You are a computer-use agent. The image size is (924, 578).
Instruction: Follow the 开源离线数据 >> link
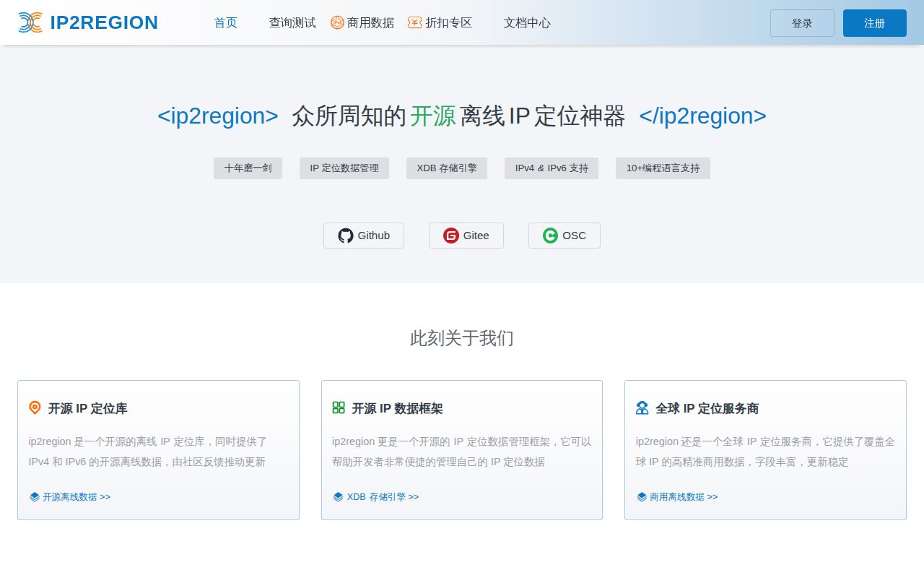click(77, 496)
